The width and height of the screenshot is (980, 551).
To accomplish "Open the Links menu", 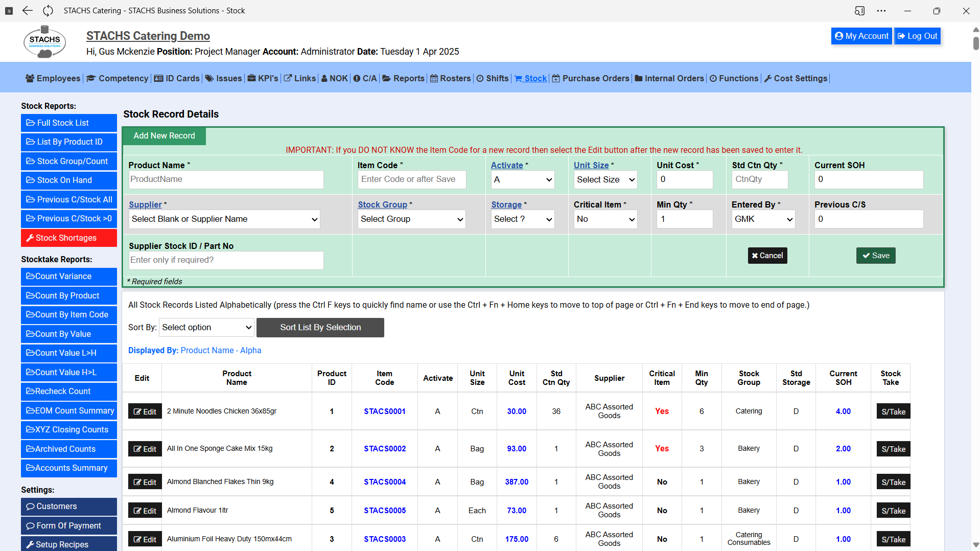I will [300, 78].
